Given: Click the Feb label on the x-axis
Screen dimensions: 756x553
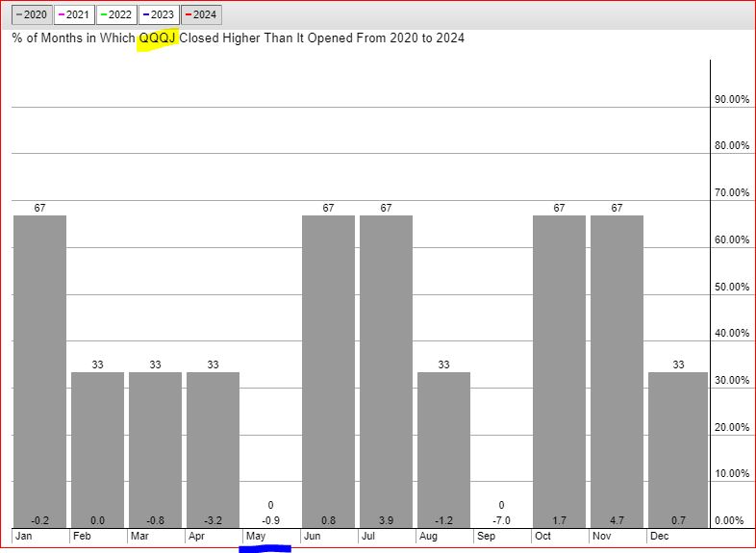Looking at the screenshot, I should tap(82, 536).
